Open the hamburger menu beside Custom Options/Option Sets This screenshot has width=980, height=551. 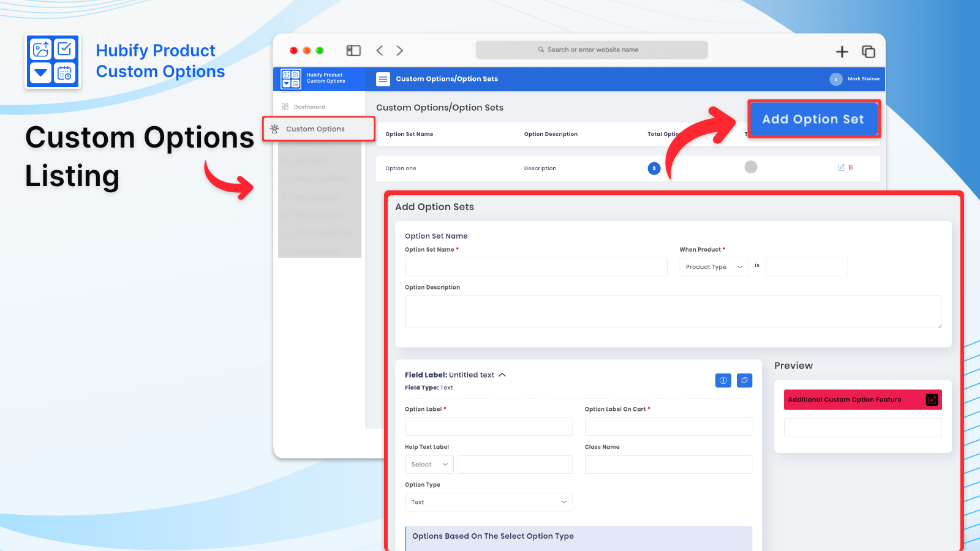383,78
